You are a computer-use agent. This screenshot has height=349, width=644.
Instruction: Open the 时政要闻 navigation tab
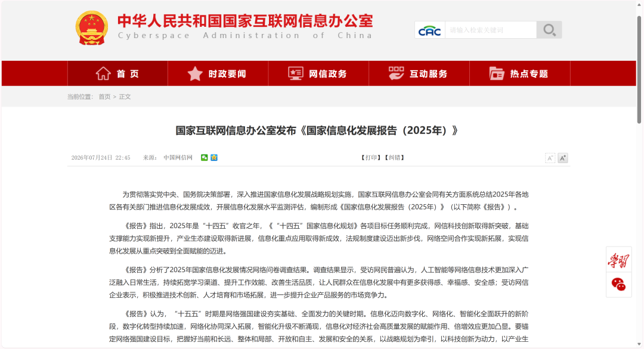point(218,73)
